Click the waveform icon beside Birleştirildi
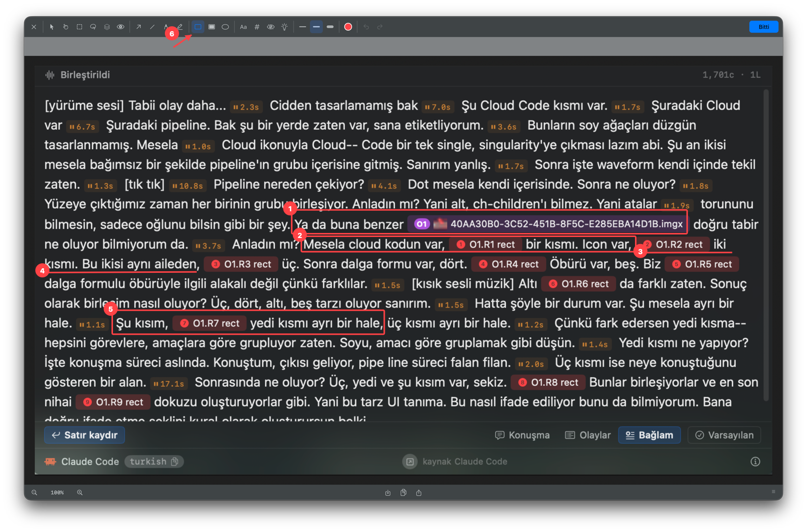Image resolution: width=807 pixels, height=532 pixels. tap(50, 75)
